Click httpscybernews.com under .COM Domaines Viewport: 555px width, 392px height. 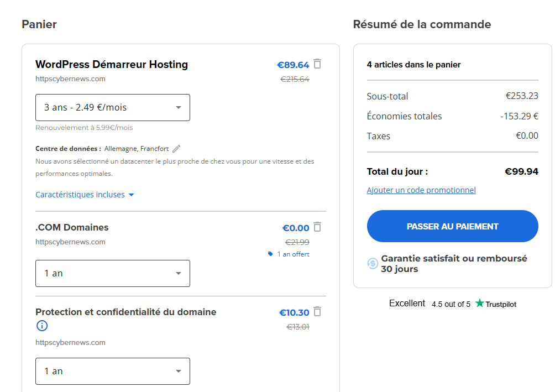pyautogui.click(x=70, y=242)
